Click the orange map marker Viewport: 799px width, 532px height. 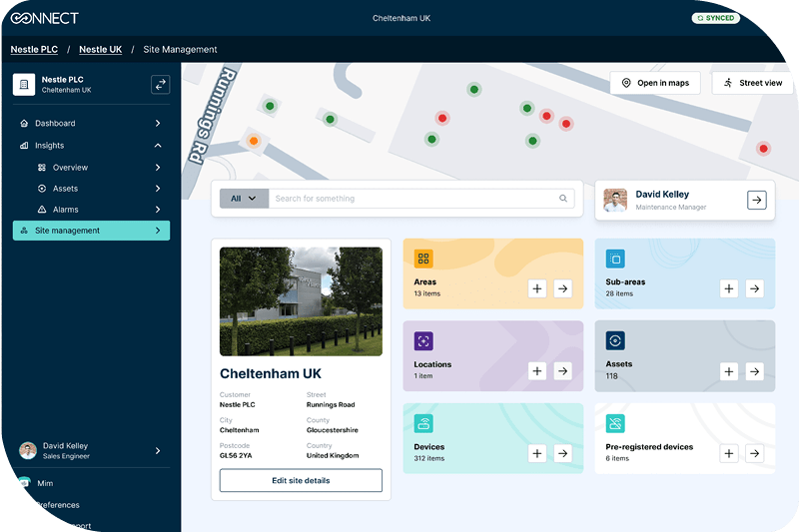click(x=254, y=142)
